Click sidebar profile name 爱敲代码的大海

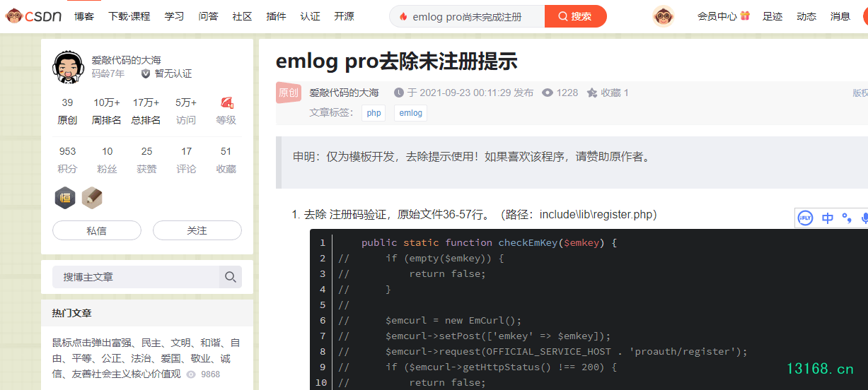(x=126, y=60)
